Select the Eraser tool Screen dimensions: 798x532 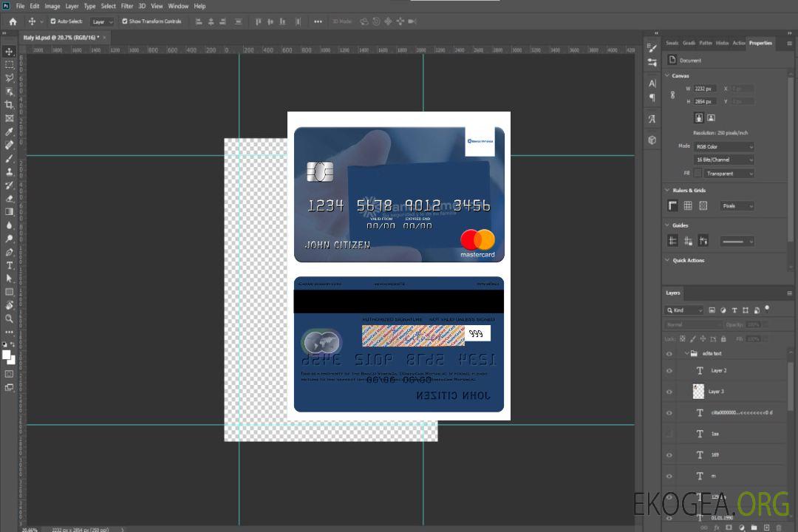9,199
